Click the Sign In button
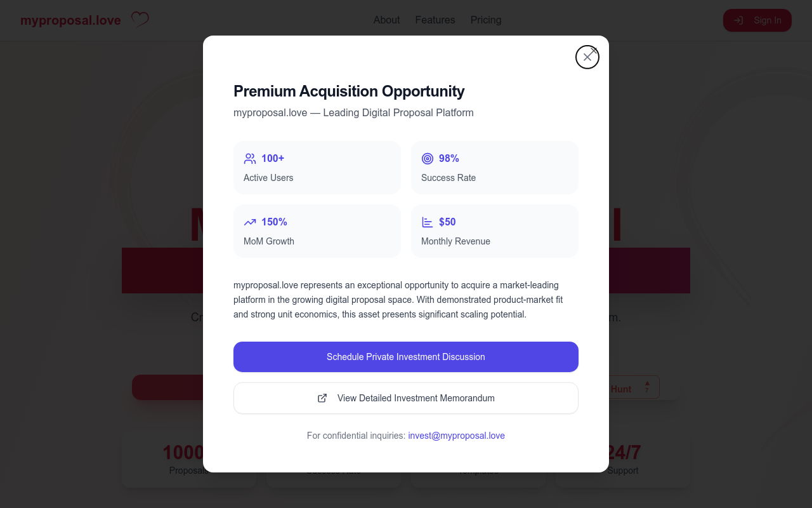The height and width of the screenshot is (508, 812). click(757, 20)
